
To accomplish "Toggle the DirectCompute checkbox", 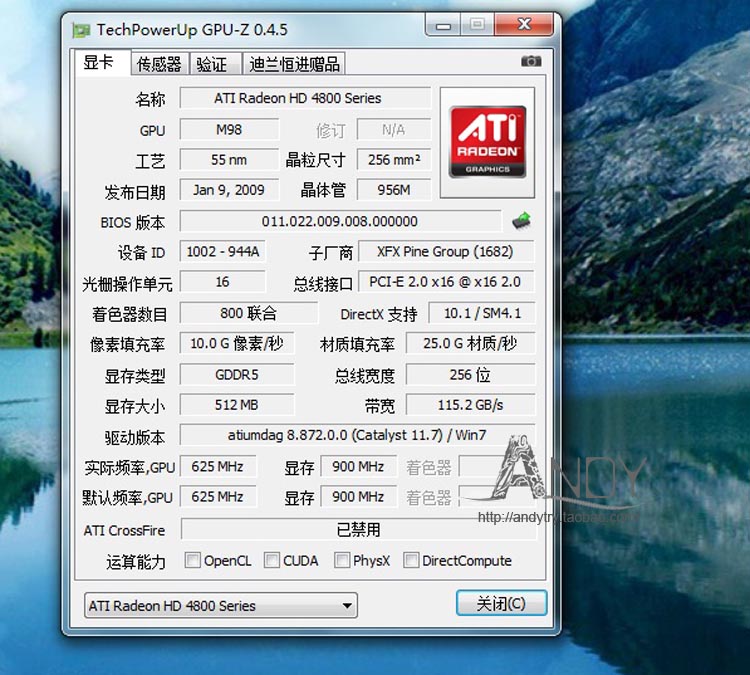I will [x=411, y=560].
